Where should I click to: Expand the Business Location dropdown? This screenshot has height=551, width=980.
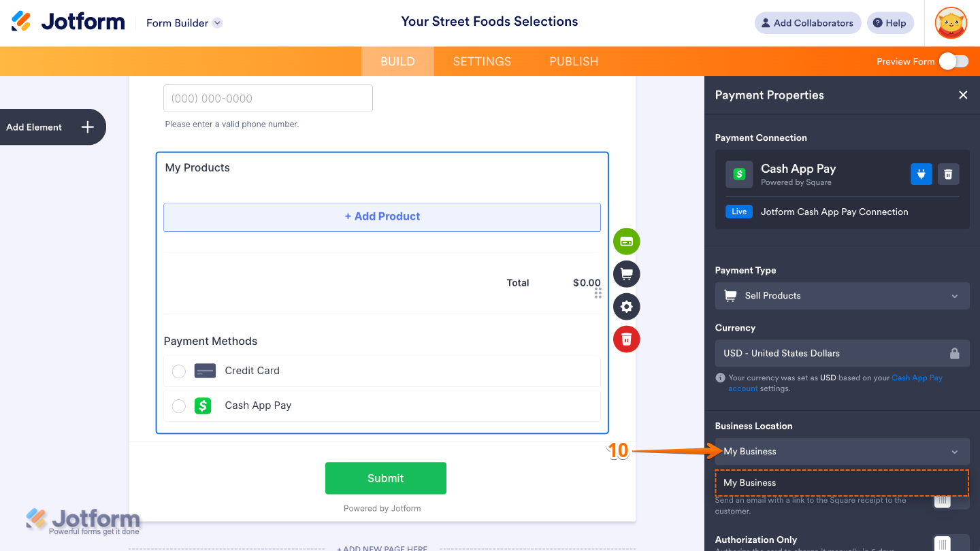842,452
